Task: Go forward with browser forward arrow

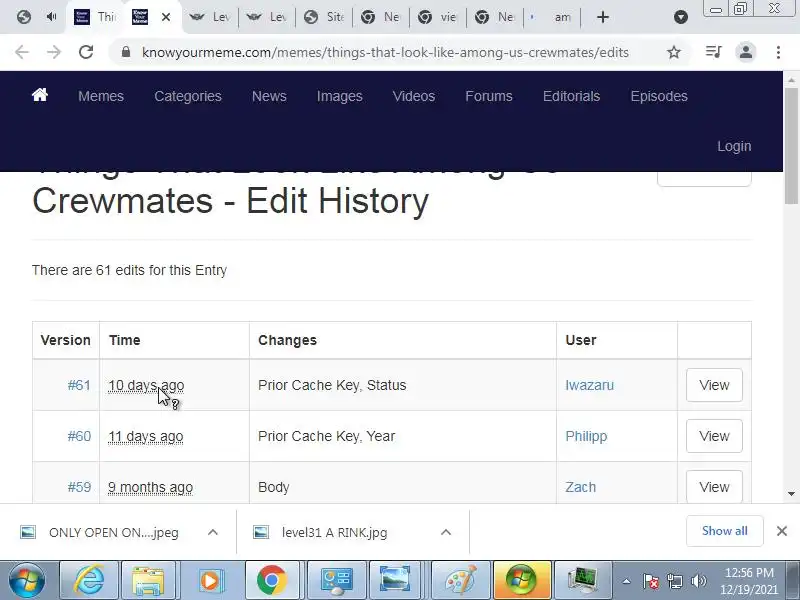Action: point(54,52)
